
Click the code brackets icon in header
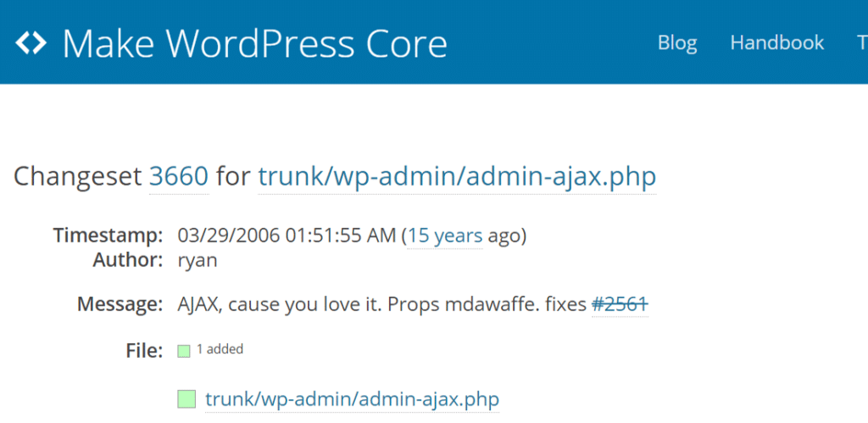pos(31,42)
